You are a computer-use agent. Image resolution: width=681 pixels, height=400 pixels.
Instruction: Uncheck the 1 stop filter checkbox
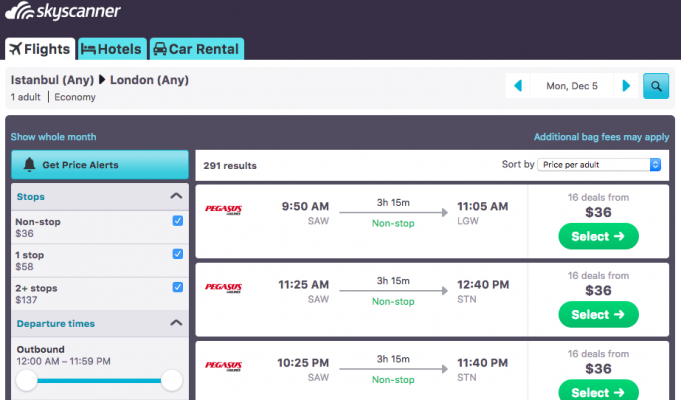pyautogui.click(x=177, y=254)
